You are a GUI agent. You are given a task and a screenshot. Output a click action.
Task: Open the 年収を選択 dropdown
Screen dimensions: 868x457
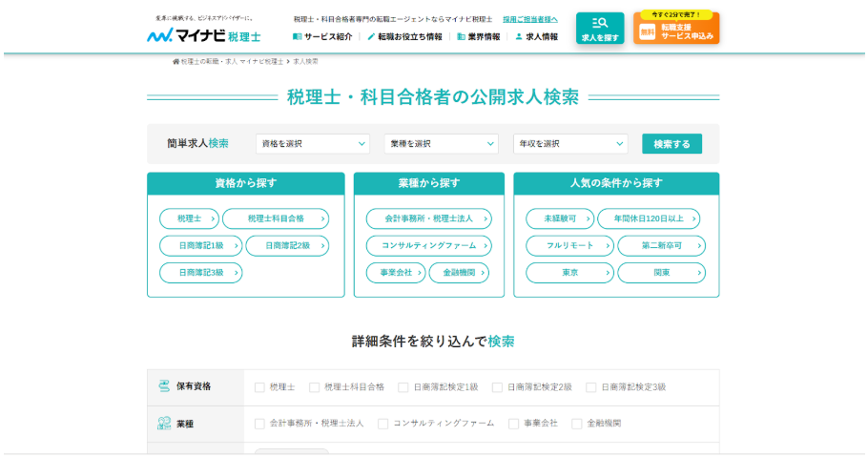pos(570,144)
